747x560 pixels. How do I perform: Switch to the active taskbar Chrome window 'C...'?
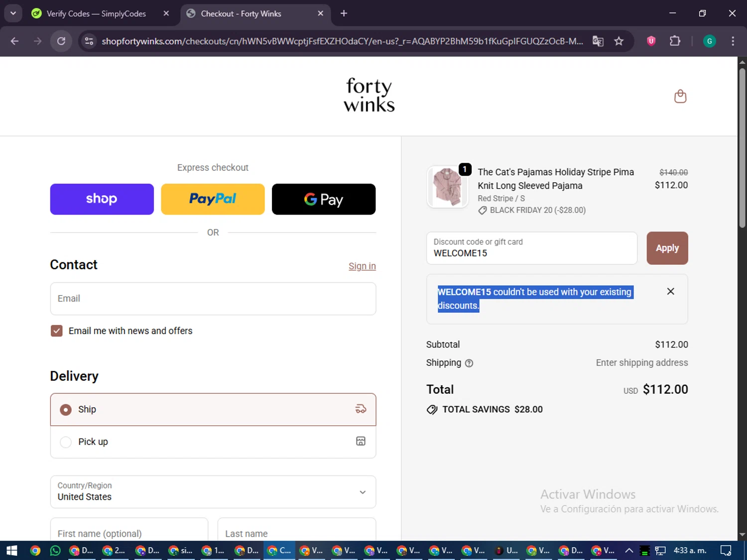tap(279, 551)
